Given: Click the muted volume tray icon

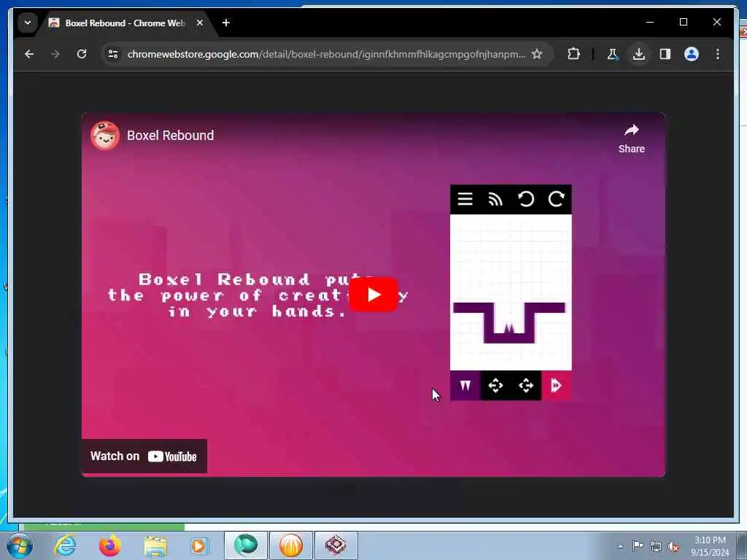Looking at the screenshot, I should coord(673,546).
